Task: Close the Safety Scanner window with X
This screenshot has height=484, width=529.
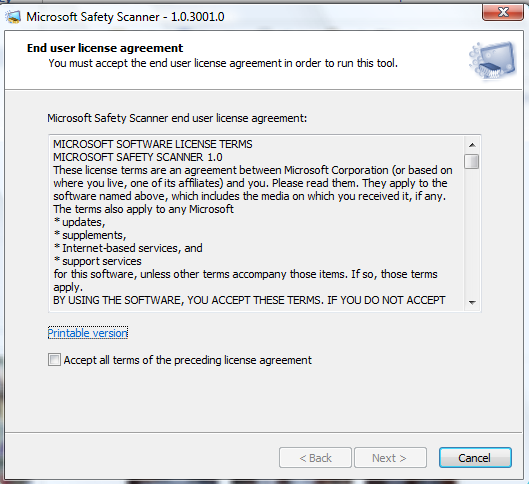Action: 503,13
